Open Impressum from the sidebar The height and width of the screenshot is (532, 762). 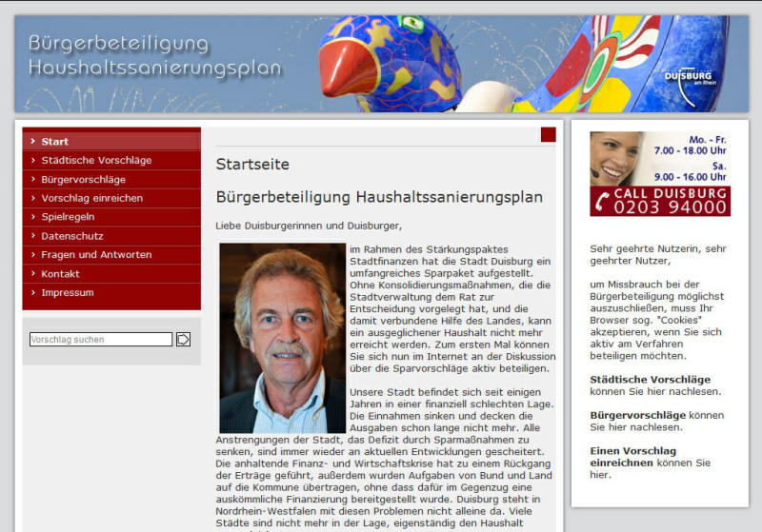tap(111, 293)
